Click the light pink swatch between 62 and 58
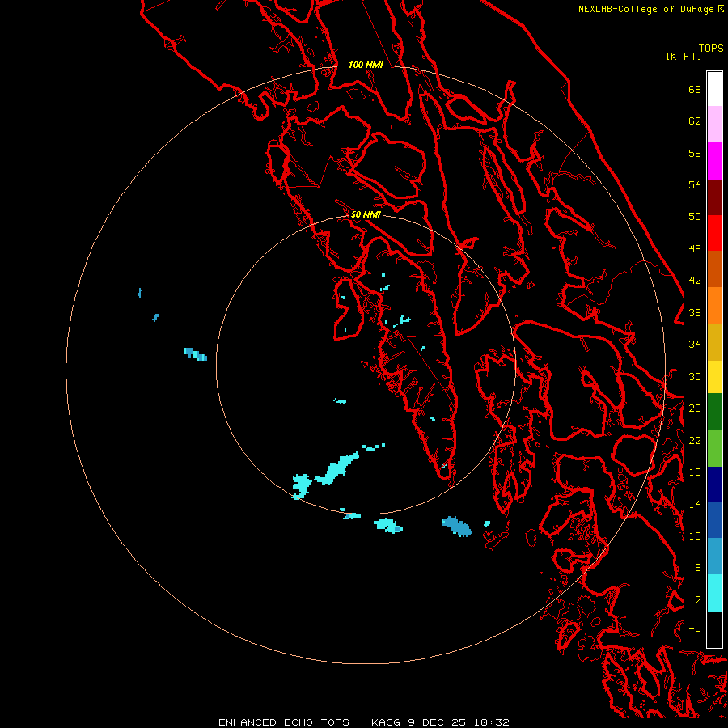 pos(714,125)
